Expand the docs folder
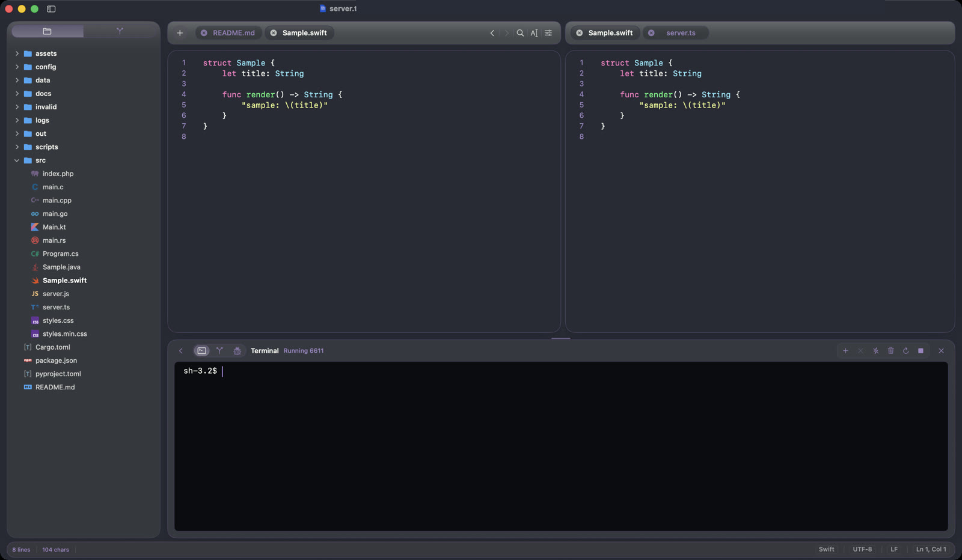The width and height of the screenshot is (962, 560). [x=17, y=94]
